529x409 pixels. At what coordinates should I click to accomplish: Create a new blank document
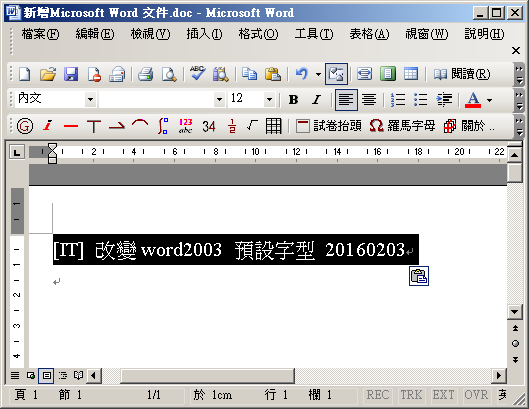(x=25, y=74)
